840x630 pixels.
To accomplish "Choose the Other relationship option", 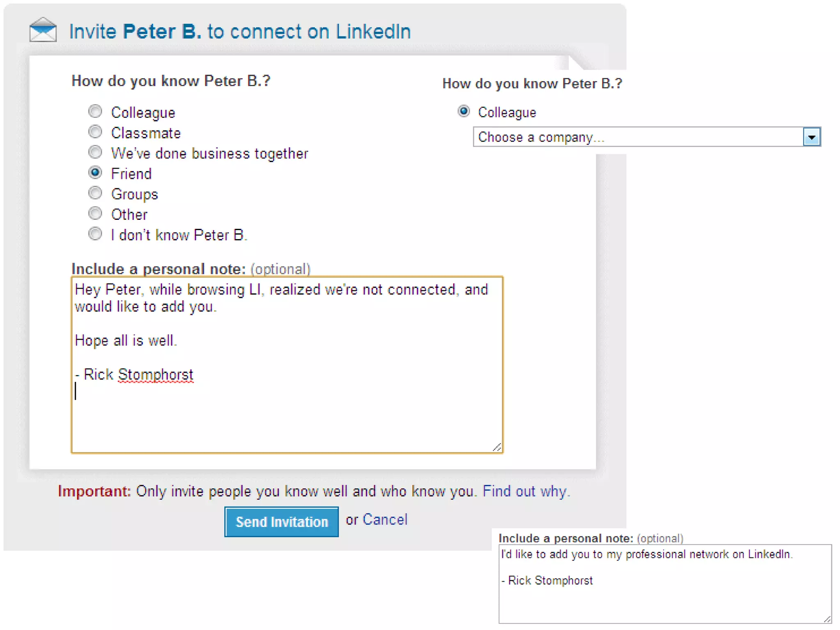I will [95, 213].
